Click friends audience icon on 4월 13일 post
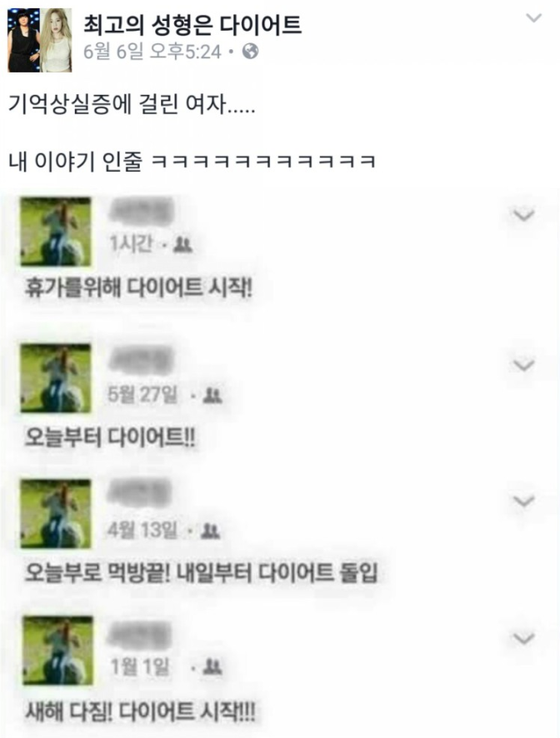560x738 pixels. click(210, 531)
